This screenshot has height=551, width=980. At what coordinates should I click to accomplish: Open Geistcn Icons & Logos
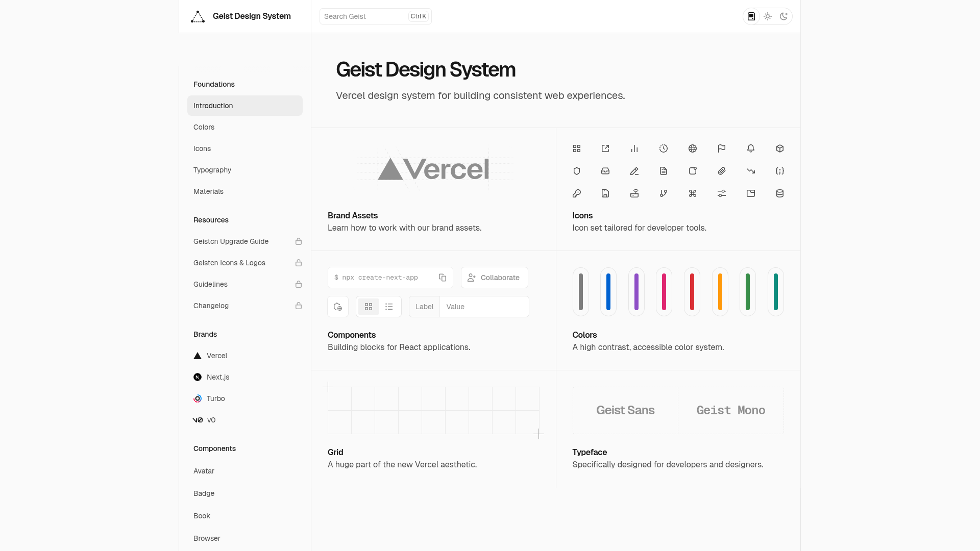(x=245, y=263)
